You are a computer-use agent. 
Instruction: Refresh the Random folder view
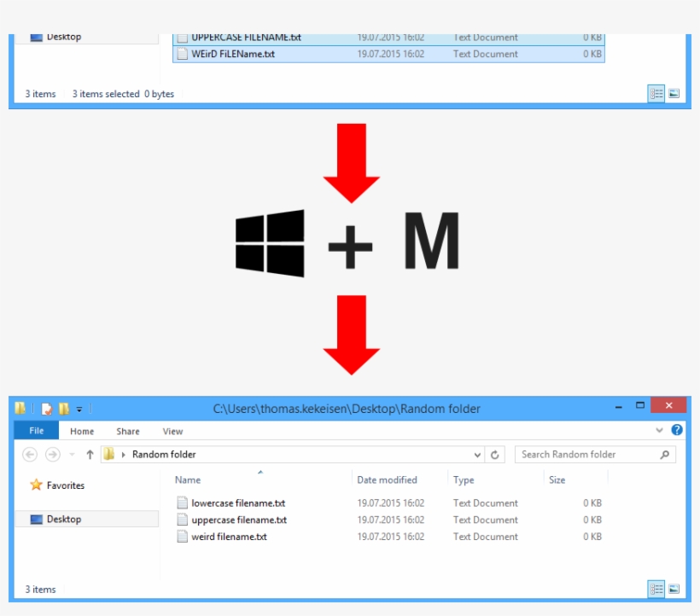click(493, 454)
